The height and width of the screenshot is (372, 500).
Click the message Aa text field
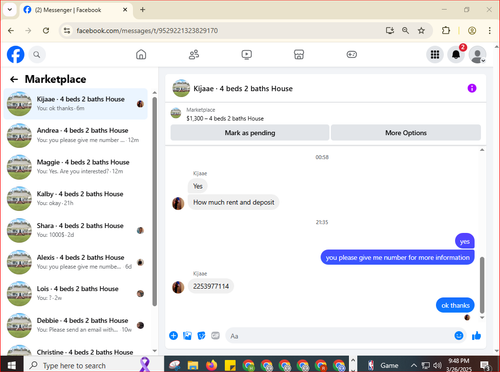pyautogui.click(x=340, y=336)
